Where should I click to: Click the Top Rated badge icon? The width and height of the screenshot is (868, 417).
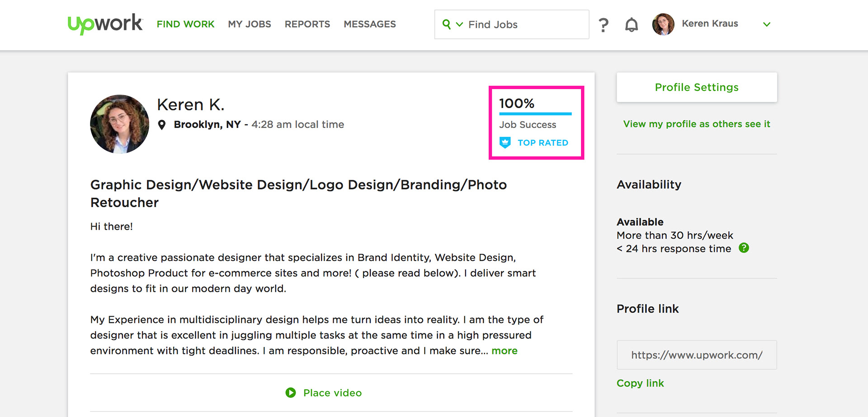(505, 142)
